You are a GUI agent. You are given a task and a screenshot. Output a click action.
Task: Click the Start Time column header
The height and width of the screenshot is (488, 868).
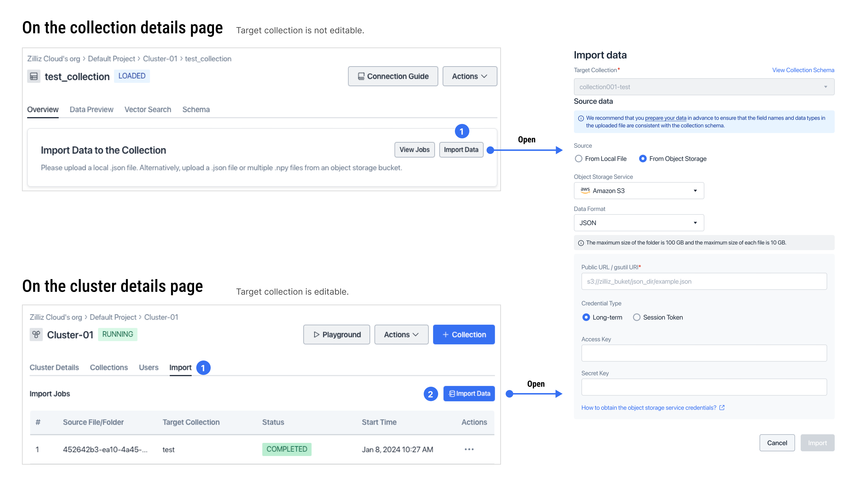(x=379, y=422)
